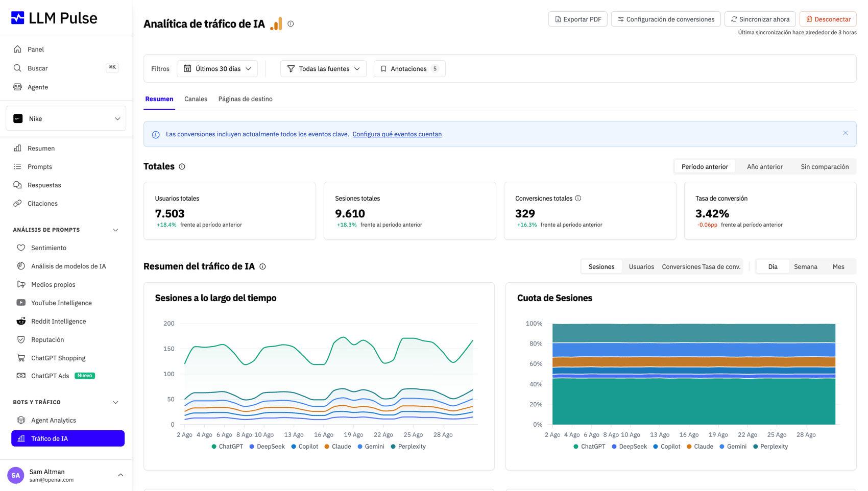
Task: Open Agent Analytics menu item
Action: pos(68,421)
